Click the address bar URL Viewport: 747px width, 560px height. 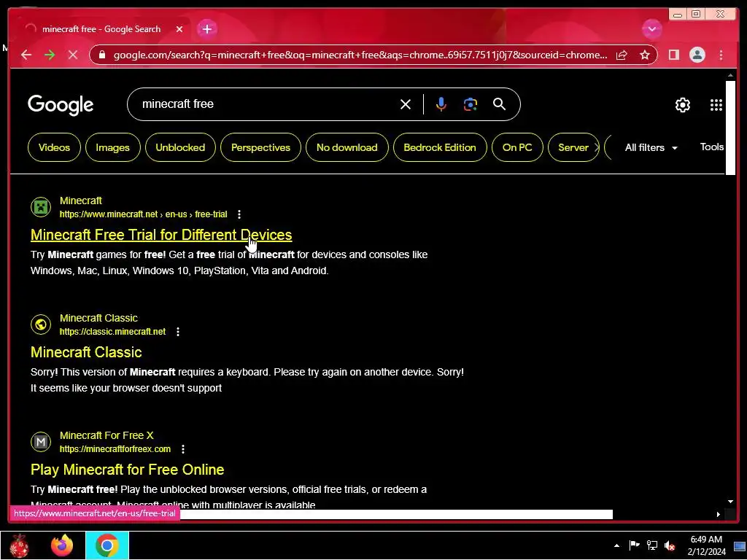(360, 55)
